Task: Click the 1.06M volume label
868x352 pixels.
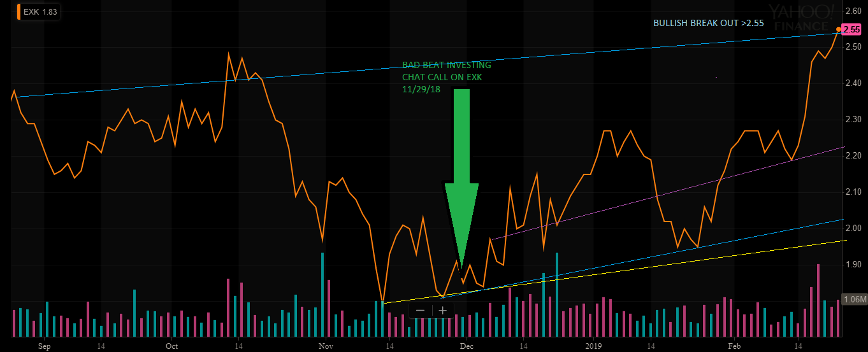Action: [x=854, y=299]
